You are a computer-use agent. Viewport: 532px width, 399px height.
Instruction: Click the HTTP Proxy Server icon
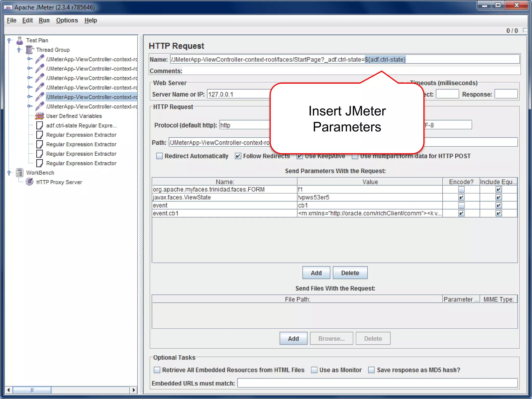tap(30, 182)
